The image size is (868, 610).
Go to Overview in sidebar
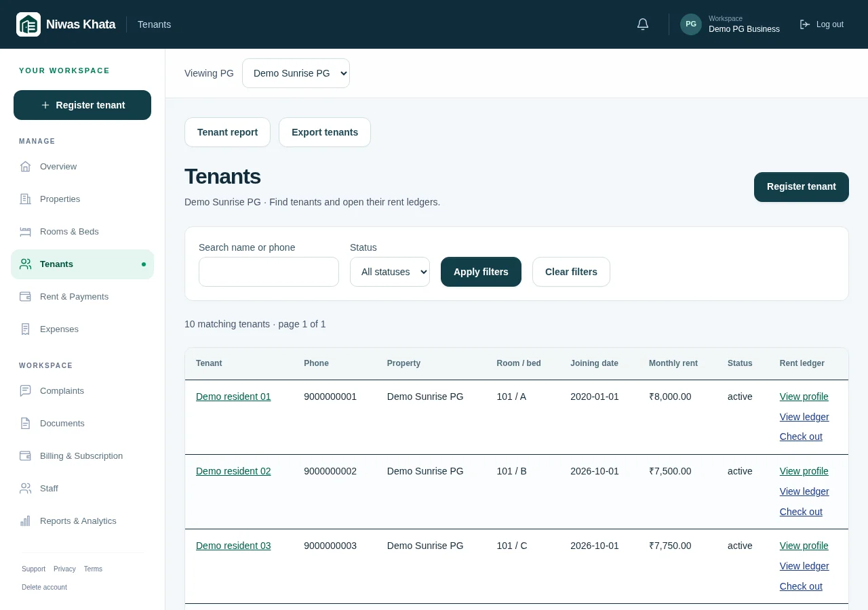coord(82,166)
